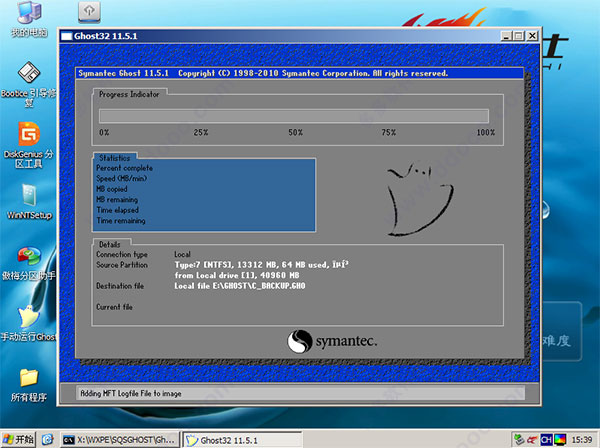Click the 'MB copied' statistic label
Image resolution: width=600 pixels, height=448 pixels.
pos(112,189)
